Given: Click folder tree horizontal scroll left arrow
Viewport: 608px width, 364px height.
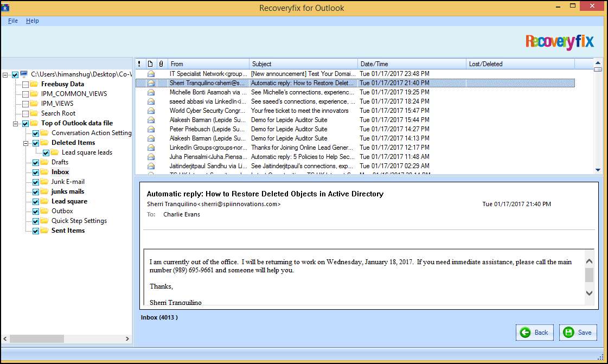Looking at the screenshot, I should [x=5, y=339].
